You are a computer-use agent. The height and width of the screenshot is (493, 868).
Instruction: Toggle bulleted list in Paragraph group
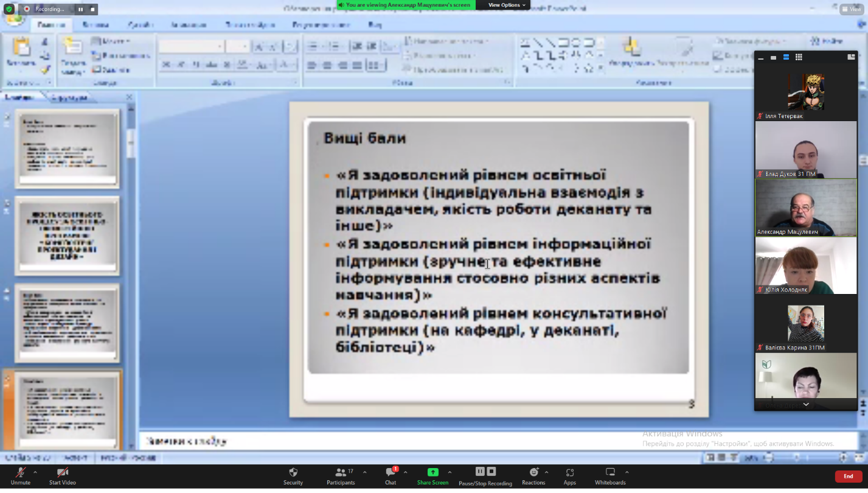click(314, 46)
